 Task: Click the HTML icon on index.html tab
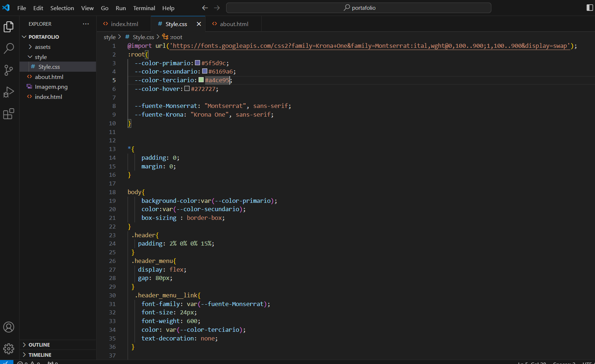coord(105,24)
